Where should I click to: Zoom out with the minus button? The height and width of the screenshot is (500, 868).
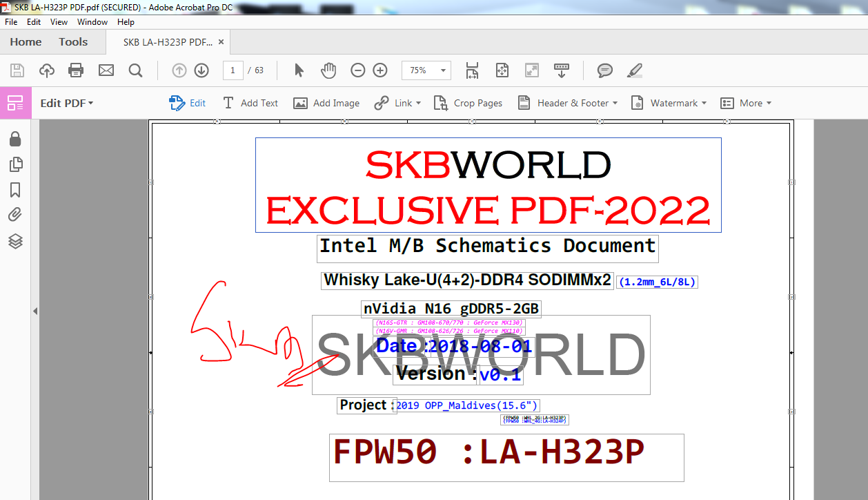click(x=358, y=70)
